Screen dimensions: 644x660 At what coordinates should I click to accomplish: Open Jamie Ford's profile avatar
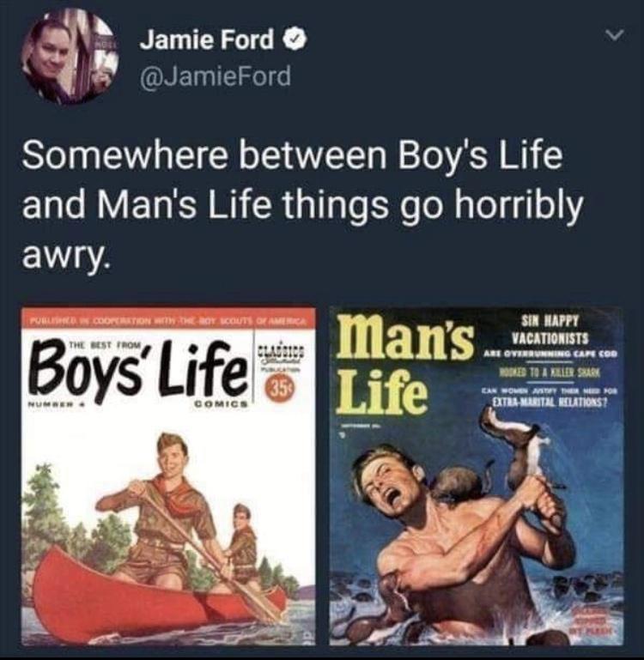point(70,57)
